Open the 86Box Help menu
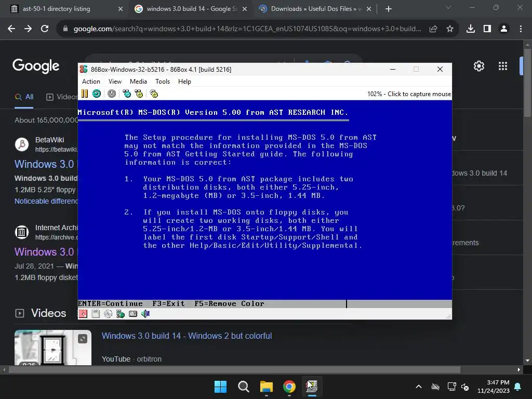The image size is (532, 399). [x=184, y=82]
